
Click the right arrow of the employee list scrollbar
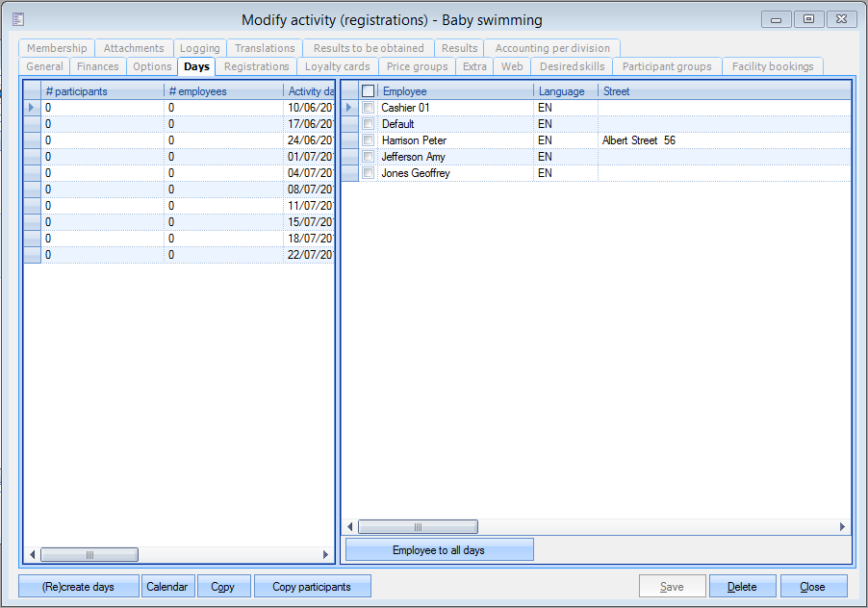(x=842, y=527)
